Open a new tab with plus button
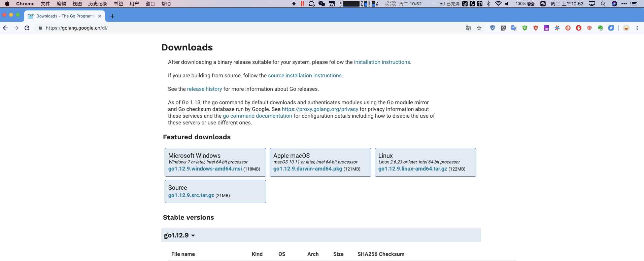The image size is (644, 261). click(112, 16)
